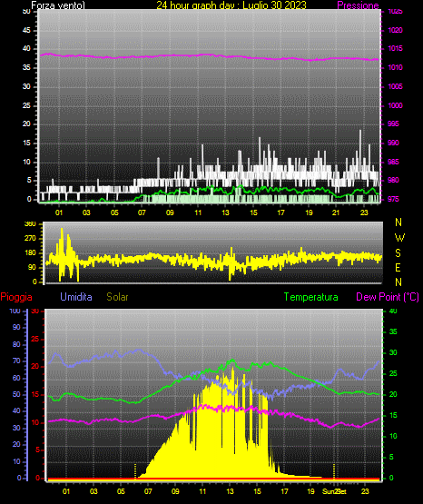Viewport: 423px width, 504px height.
Task: Click the E wind direction letter
Action: pos(398,267)
